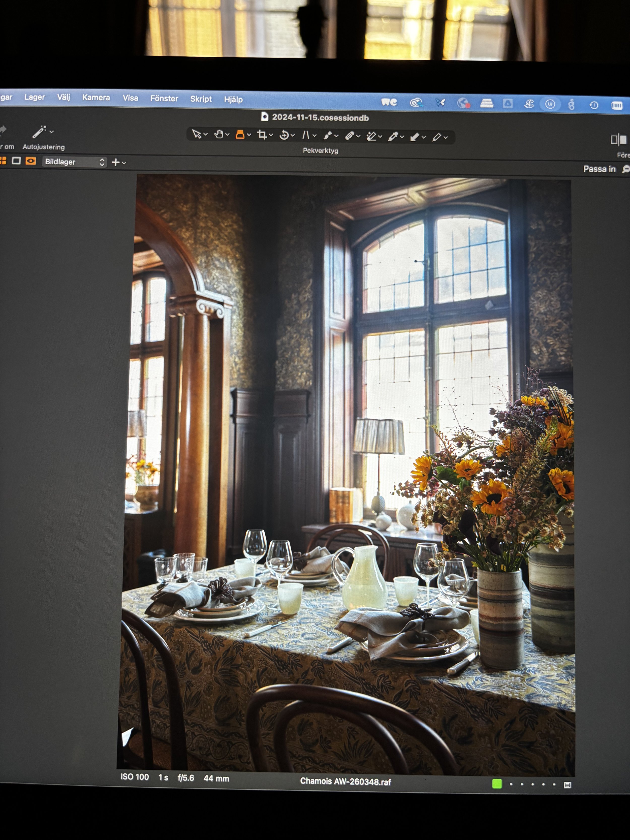Click the 44 mm focal length value
Viewport: 630px width, 840px height.
(216, 778)
